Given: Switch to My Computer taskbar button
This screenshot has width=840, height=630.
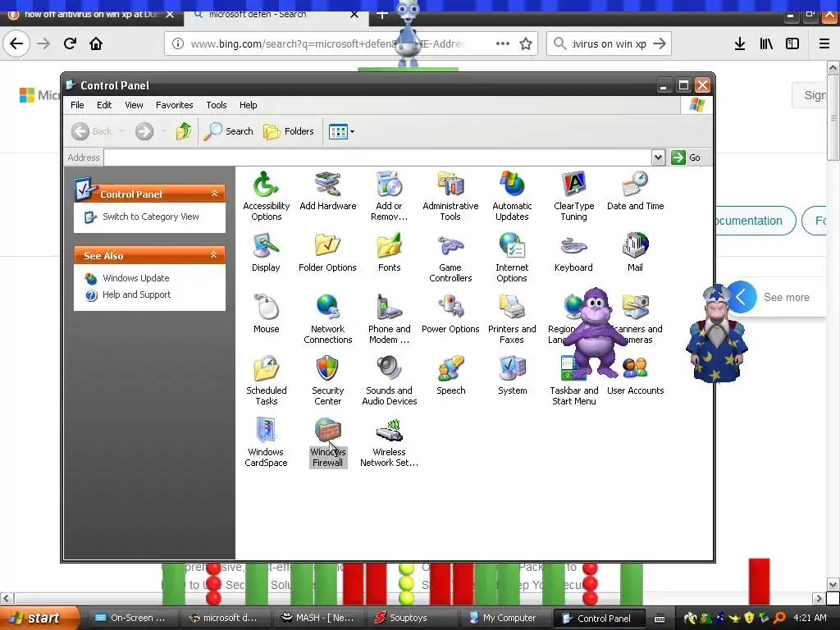Looking at the screenshot, I should click(x=504, y=618).
